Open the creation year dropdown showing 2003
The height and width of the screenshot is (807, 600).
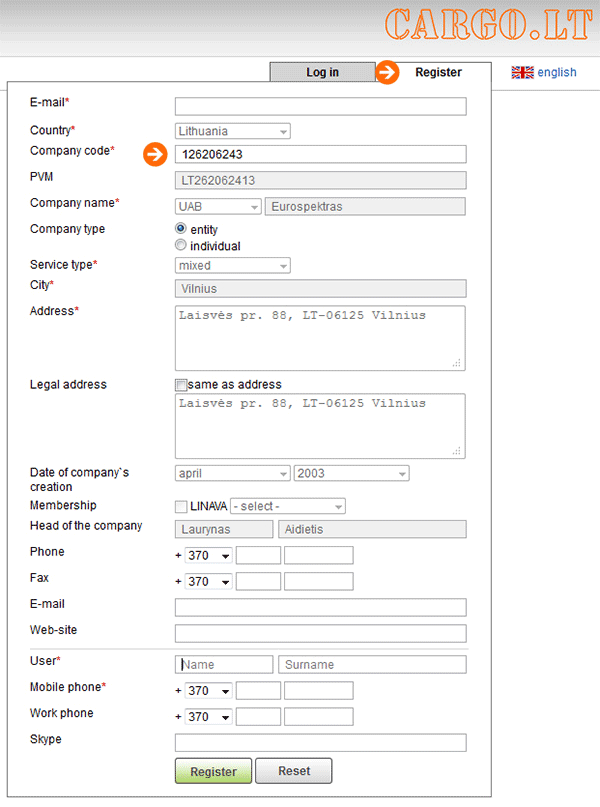click(351, 474)
